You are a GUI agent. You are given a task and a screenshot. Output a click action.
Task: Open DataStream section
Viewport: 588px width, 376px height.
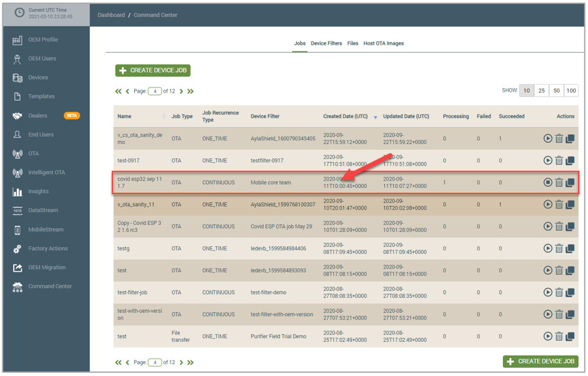pyautogui.click(x=43, y=210)
